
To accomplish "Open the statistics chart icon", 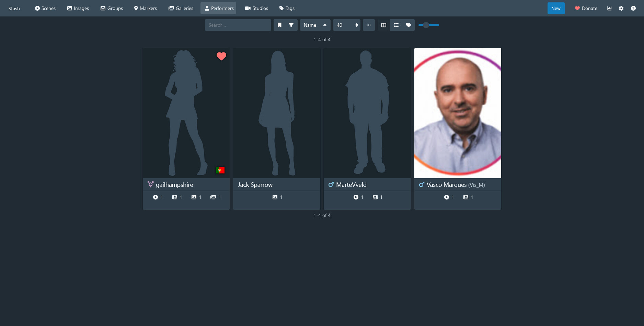I will click(x=609, y=8).
